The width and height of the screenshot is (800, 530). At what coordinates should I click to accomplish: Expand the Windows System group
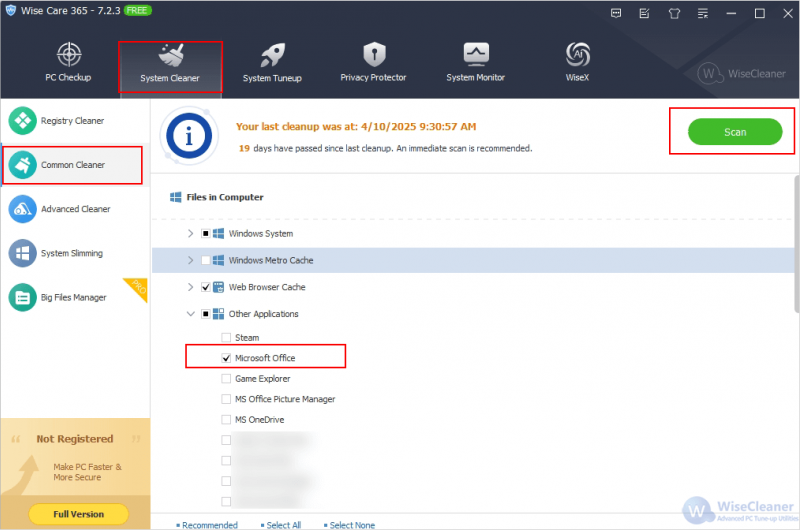[x=191, y=234]
